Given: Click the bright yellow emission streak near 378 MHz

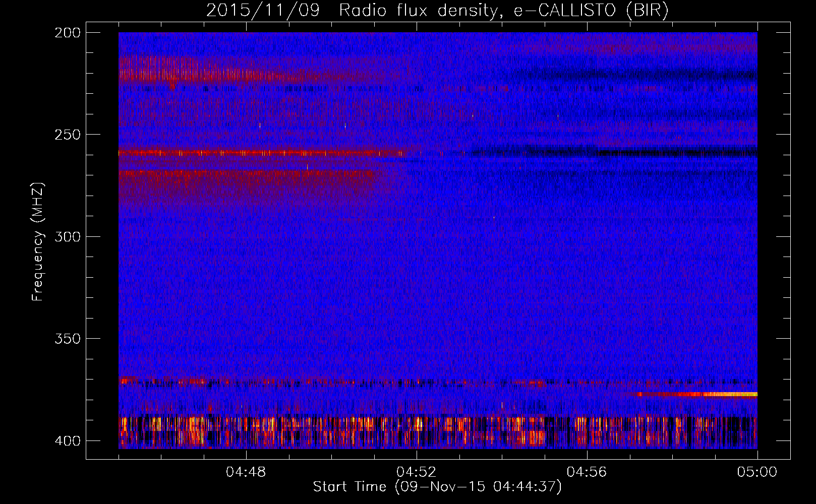Looking at the screenshot, I should (696, 394).
